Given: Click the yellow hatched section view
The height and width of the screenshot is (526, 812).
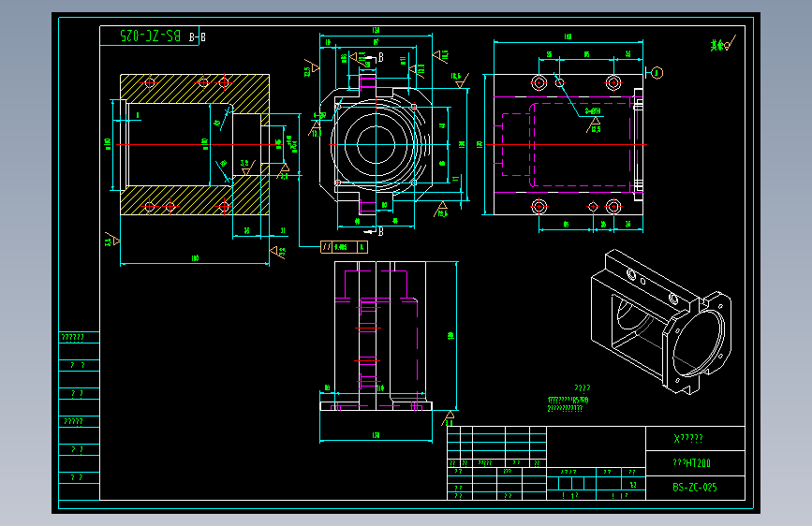Looking at the screenshot, I should tap(195, 144).
